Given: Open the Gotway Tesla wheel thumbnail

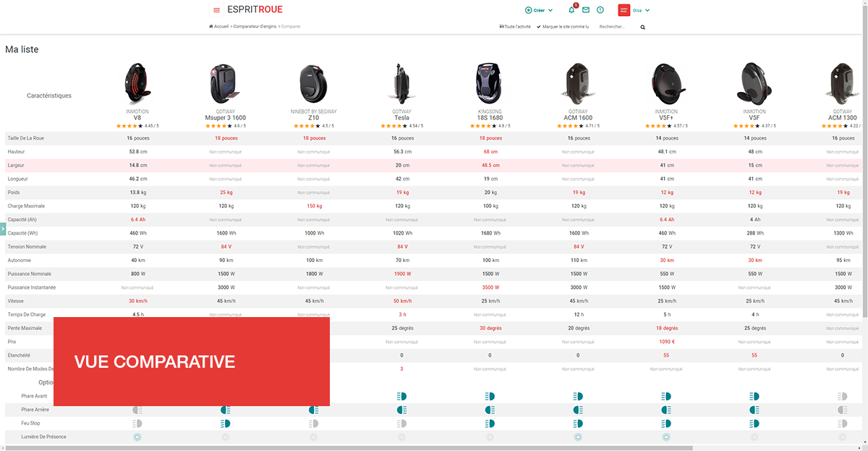Looking at the screenshot, I should tap(401, 83).
